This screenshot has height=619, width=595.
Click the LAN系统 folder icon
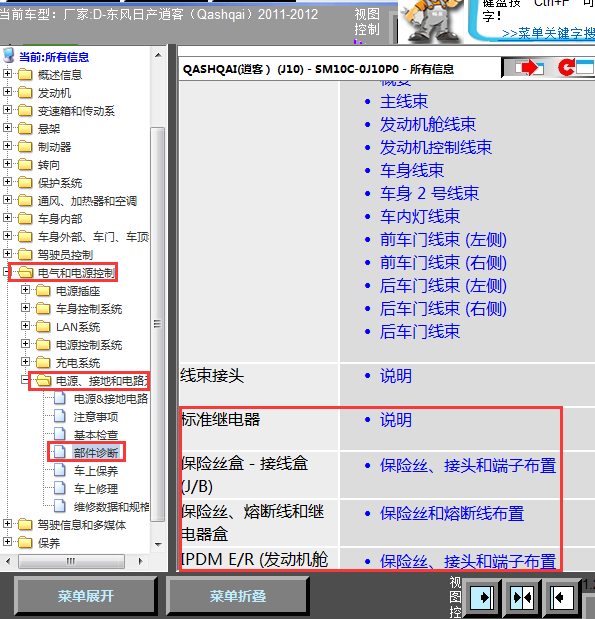(x=43, y=326)
